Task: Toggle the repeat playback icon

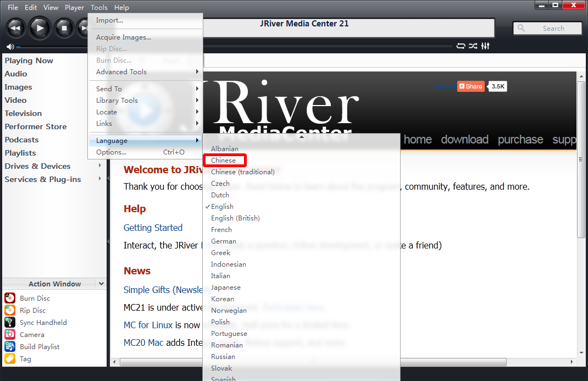Action: tap(461, 46)
